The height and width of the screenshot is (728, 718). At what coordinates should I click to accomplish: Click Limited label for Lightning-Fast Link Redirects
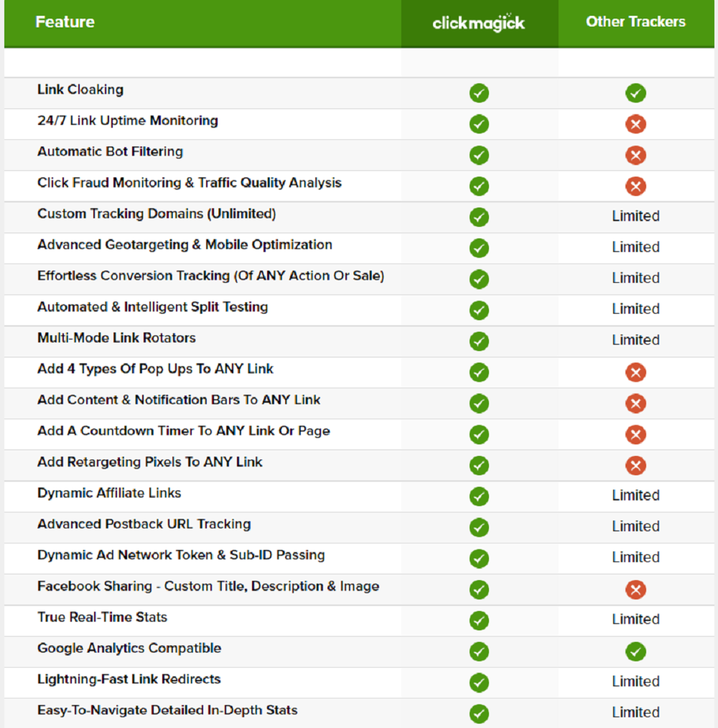pos(635,681)
